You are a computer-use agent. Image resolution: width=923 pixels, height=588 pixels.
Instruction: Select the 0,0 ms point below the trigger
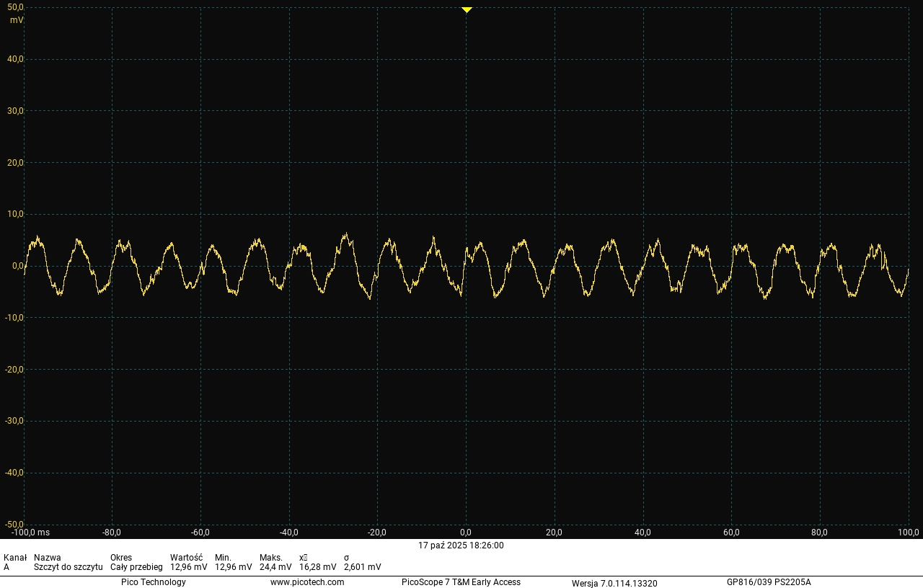click(x=466, y=533)
